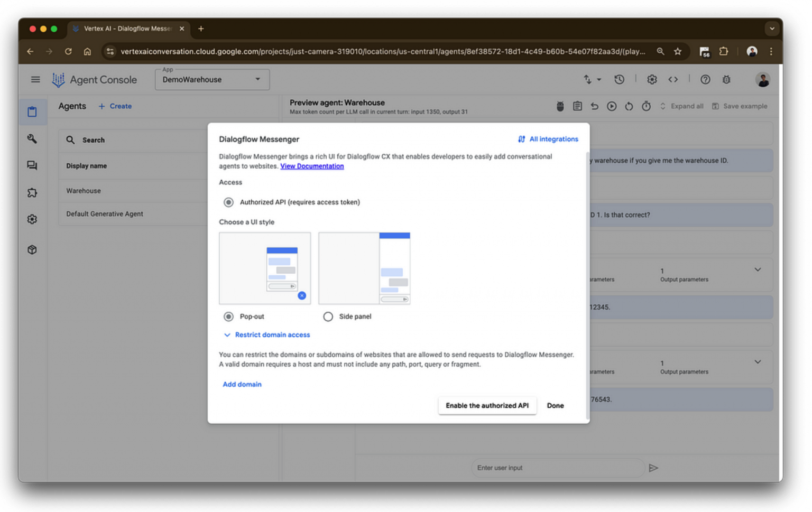812x512 pixels.
Task: Click Create to add a new agent
Action: [115, 106]
